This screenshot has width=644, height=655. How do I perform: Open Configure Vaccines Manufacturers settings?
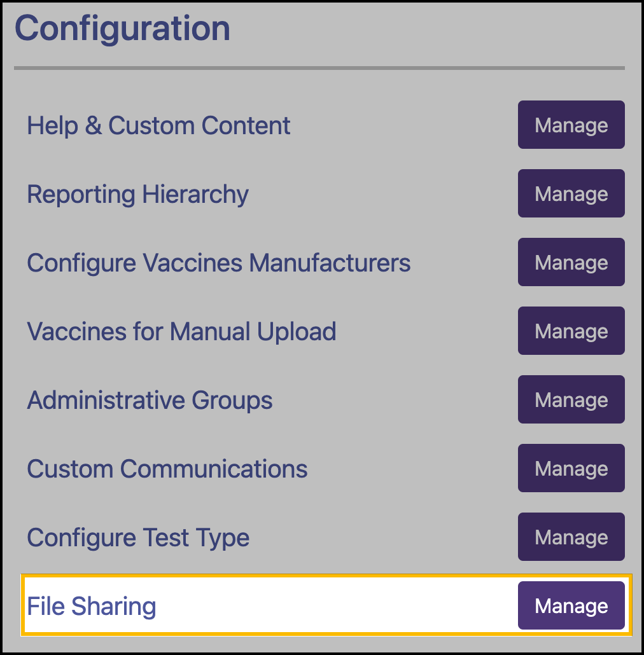218,262
